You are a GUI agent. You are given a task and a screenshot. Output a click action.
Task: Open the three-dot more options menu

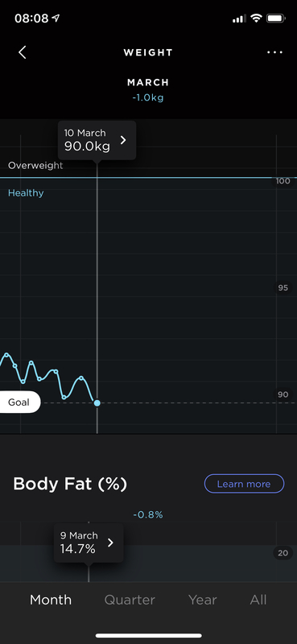[x=274, y=52]
